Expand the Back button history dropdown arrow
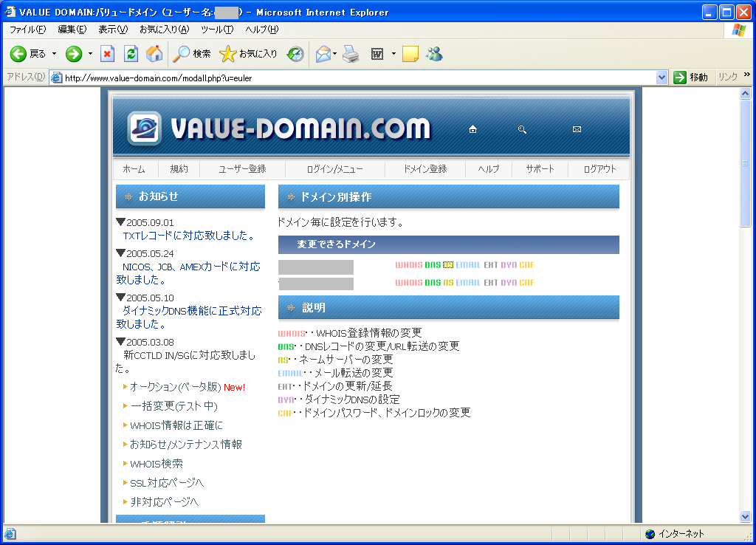Screen dimensions: 756x545 point(54,54)
